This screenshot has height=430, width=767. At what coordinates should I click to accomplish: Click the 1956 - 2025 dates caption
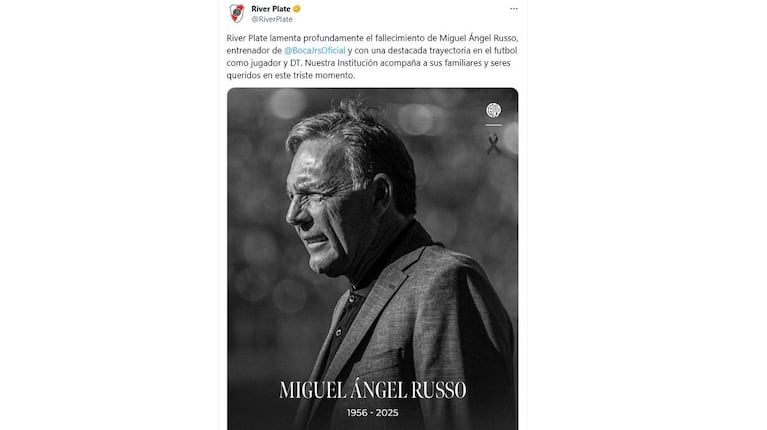pos(373,413)
